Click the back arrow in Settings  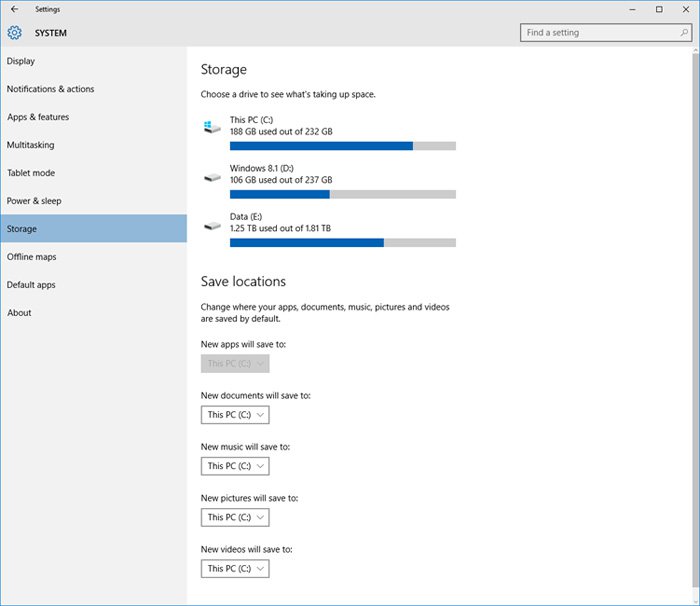point(14,9)
